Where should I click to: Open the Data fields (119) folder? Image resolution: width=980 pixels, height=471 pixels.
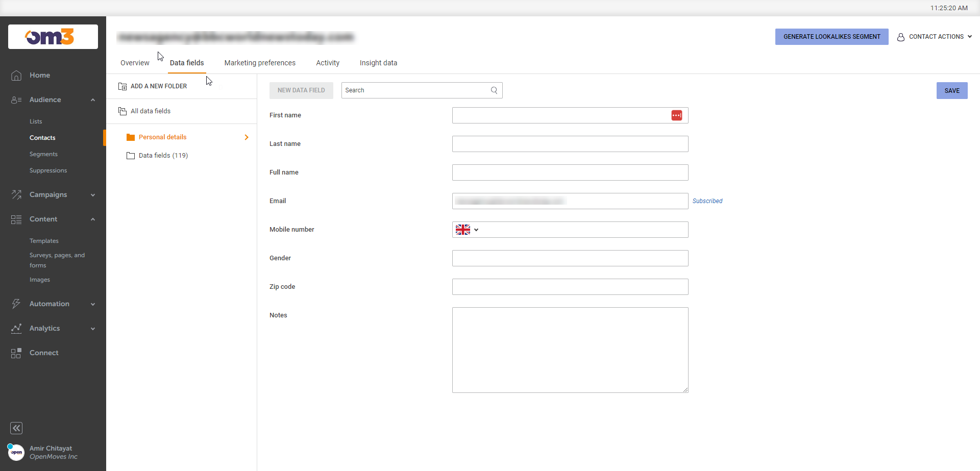[x=163, y=156]
